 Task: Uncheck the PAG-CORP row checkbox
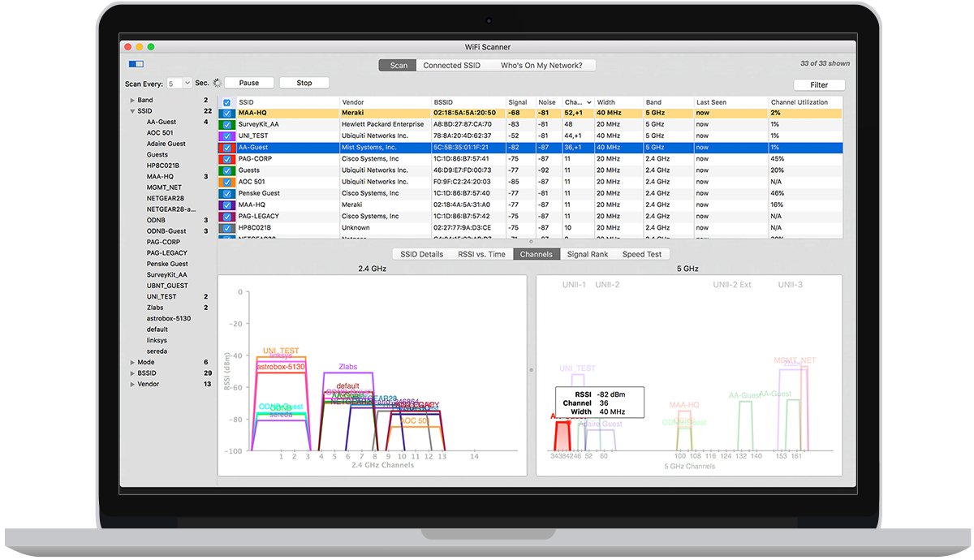226,159
